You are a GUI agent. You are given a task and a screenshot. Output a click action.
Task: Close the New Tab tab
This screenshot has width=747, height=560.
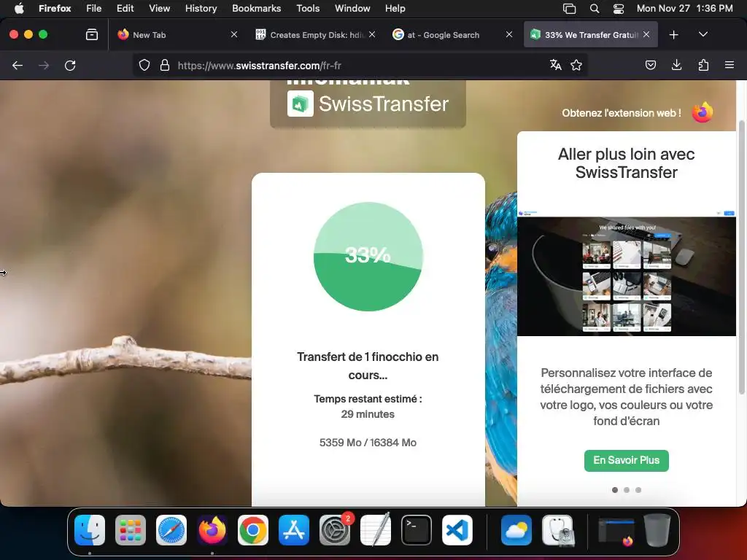click(x=234, y=34)
